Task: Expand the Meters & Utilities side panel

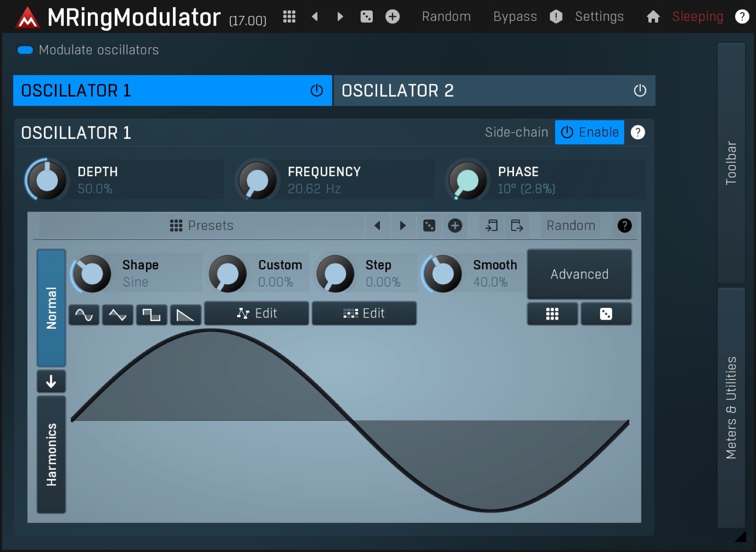Action: coord(731,408)
